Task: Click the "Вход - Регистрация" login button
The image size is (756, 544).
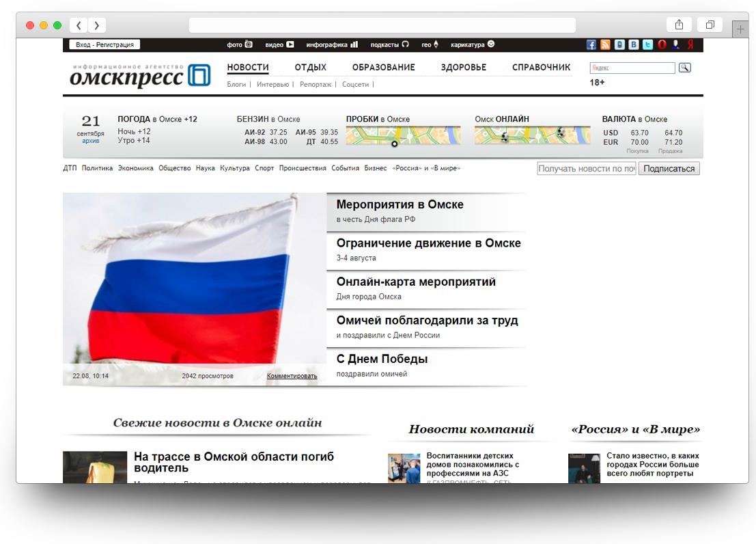Action: coord(104,45)
